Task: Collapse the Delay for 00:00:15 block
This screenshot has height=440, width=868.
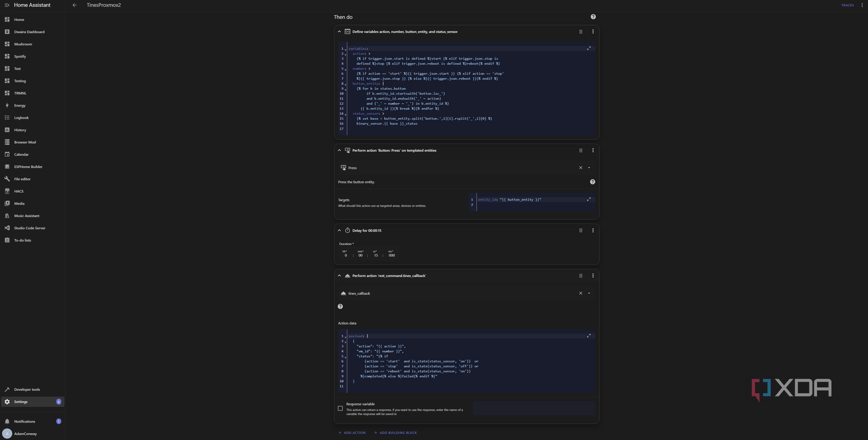Action: [x=340, y=230]
